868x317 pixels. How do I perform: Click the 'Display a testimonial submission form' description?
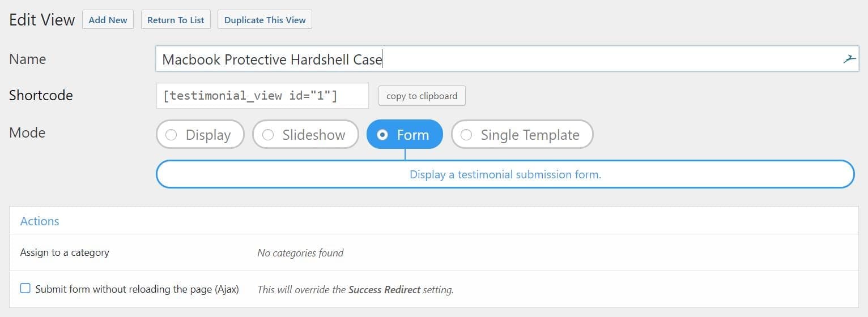pyautogui.click(x=505, y=174)
